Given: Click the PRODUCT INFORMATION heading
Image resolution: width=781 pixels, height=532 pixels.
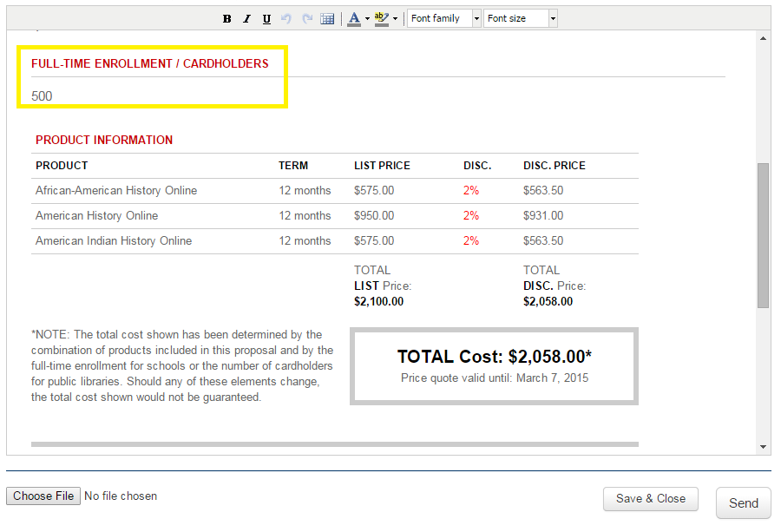Looking at the screenshot, I should coord(104,140).
